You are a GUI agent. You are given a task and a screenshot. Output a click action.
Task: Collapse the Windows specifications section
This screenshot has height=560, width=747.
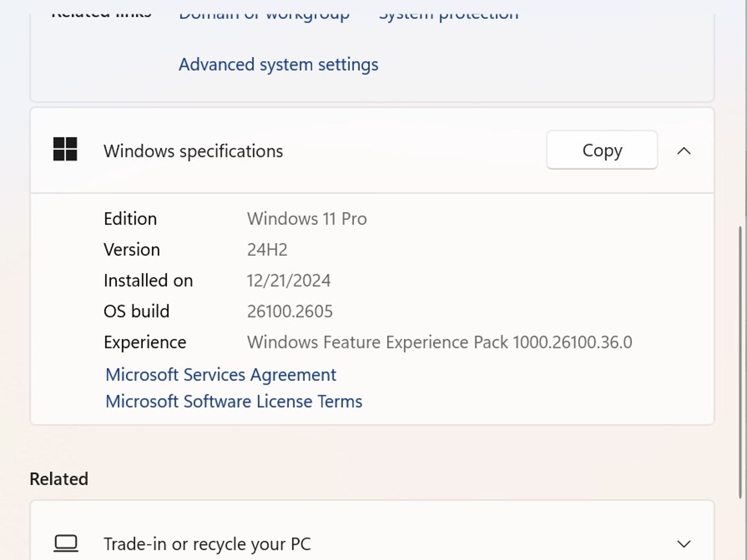point(684,151)
